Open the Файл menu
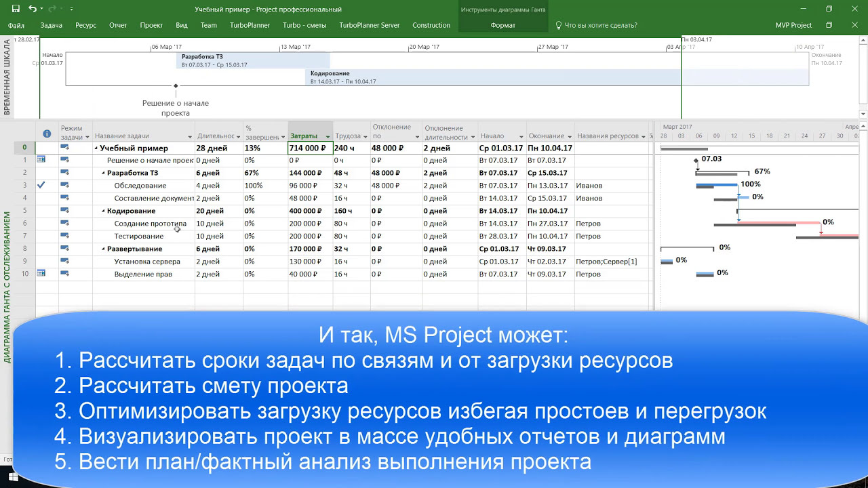868x488 pixels. click(x=16, y=25)
